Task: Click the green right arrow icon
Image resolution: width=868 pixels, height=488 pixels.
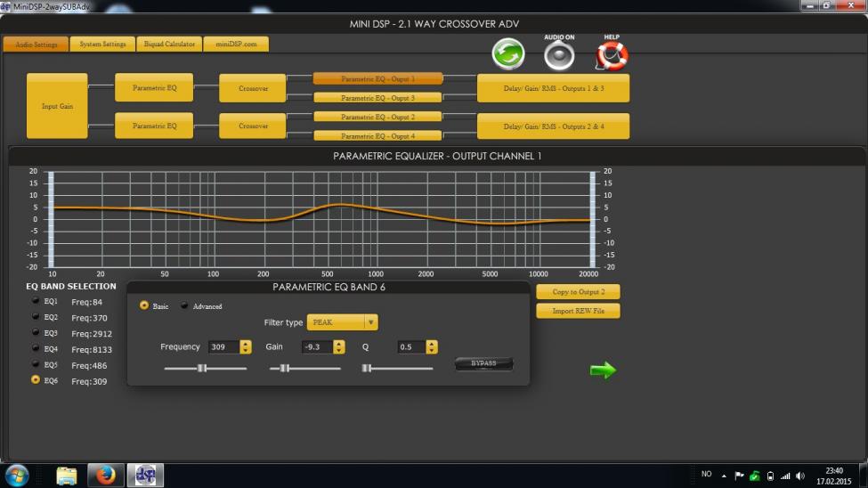Action: [x=603, y=370]
